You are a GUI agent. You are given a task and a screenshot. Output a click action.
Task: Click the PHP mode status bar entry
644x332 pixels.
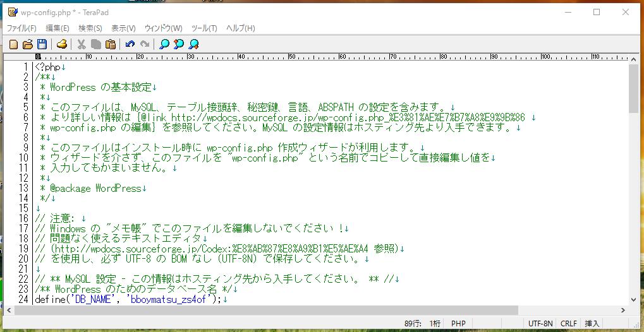(x=458, y=323)
